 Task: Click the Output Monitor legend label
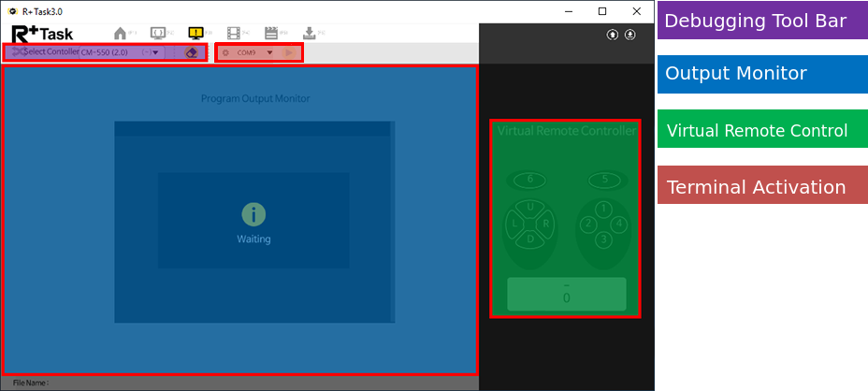point(762,74)
